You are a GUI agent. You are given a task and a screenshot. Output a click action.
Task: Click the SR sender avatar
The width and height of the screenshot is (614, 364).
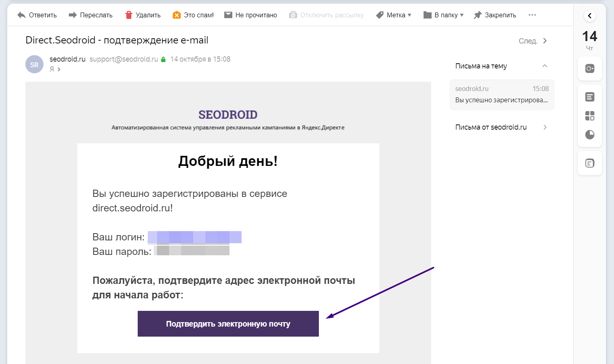click(x=34, y=64)
